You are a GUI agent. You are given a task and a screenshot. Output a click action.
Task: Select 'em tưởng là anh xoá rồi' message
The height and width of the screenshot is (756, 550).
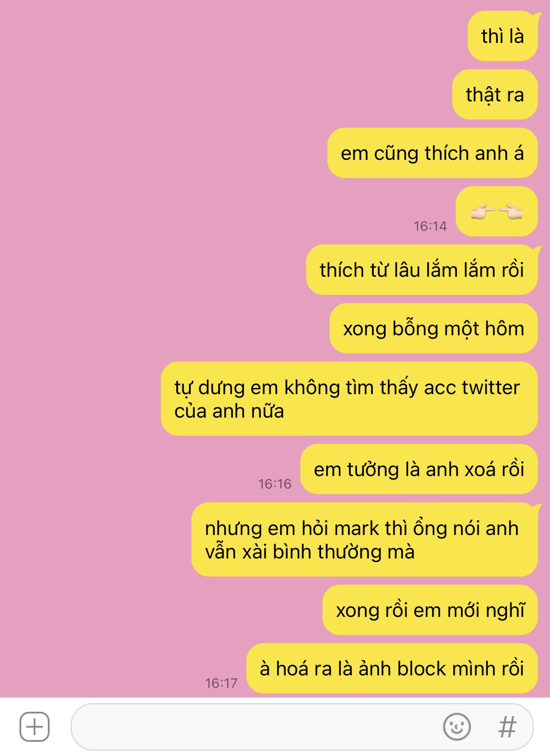point(419,469)
